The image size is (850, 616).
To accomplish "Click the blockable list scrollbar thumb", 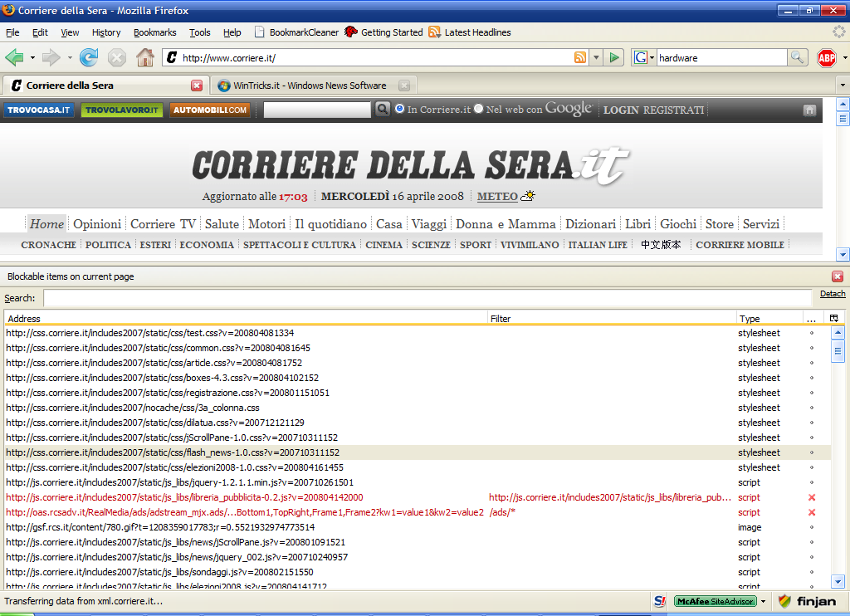I will [x=838, y=351].
